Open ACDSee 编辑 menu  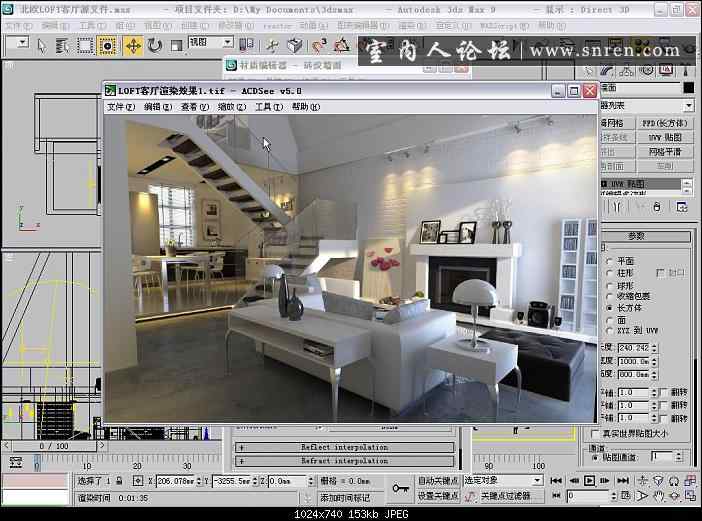click(x=158, y=107)
